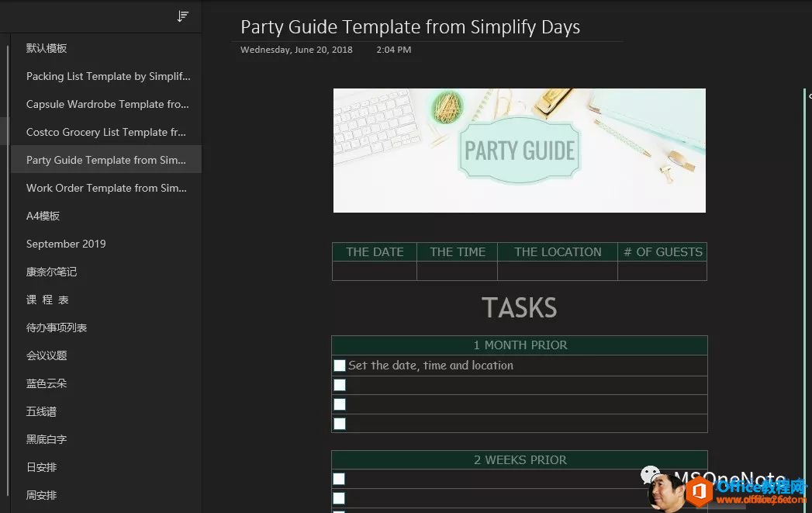Image resolution: width=812 pixels, height=513 pixels.
Task: Click the 1 MONTH PRIOR table header
Action: (520, 345)
